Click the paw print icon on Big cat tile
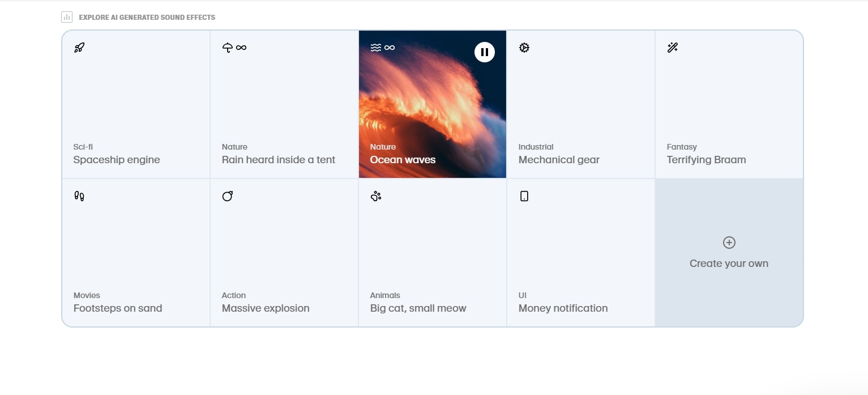Viewport: 868px width, 395px height. click(x=376, y=196)
